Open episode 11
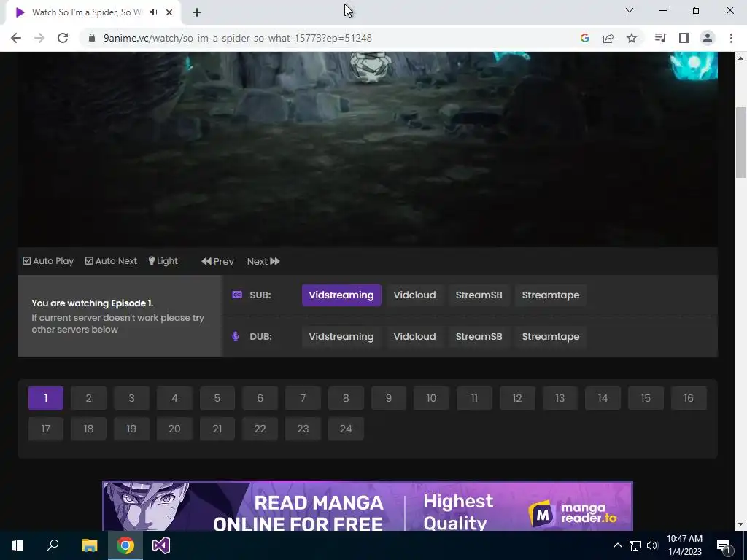 point(474,398)
